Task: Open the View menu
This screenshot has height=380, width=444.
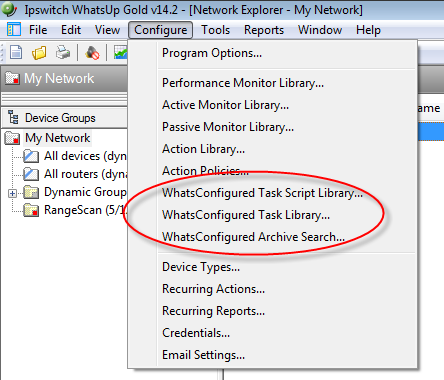Action: (x=107, y=30)
